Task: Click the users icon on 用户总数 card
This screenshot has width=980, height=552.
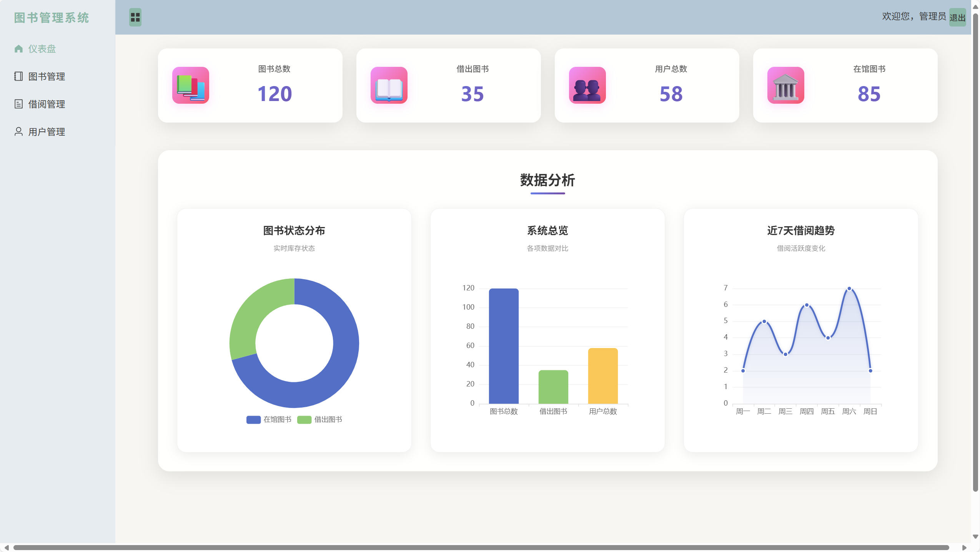Action: click(x=587, y=85)
